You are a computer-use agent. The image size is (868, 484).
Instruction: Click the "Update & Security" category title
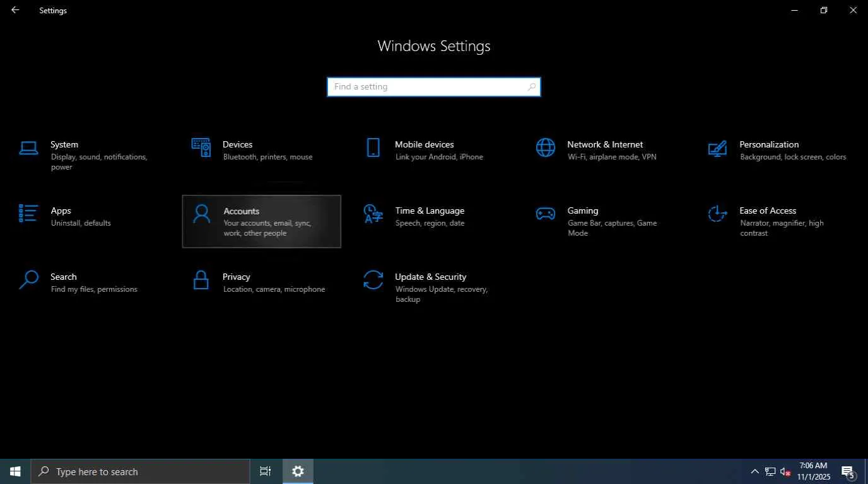click(431, 277)
